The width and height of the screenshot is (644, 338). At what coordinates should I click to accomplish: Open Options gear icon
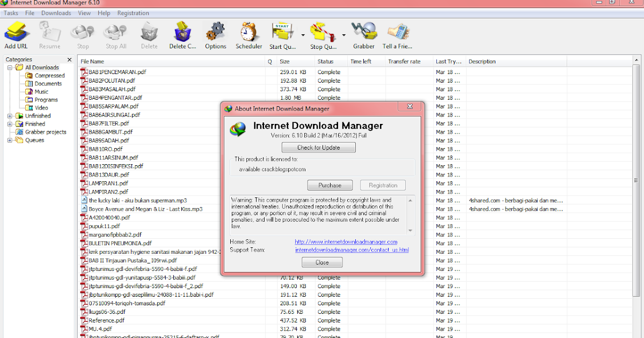[216, 35]
